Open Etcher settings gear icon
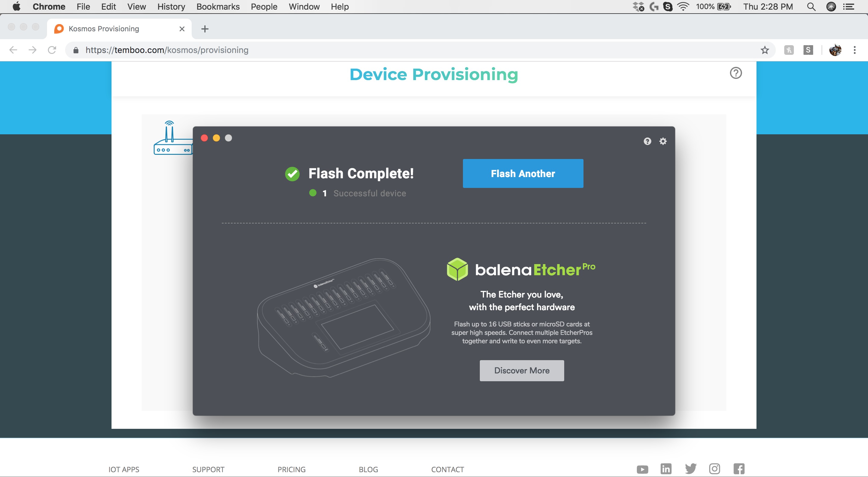 663,141
